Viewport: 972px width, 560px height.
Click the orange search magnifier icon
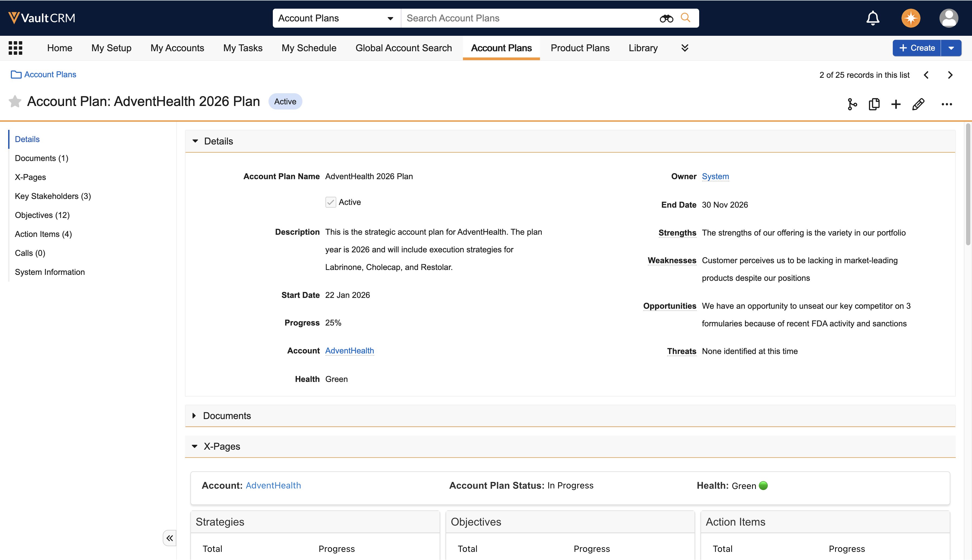click(685, 18)
